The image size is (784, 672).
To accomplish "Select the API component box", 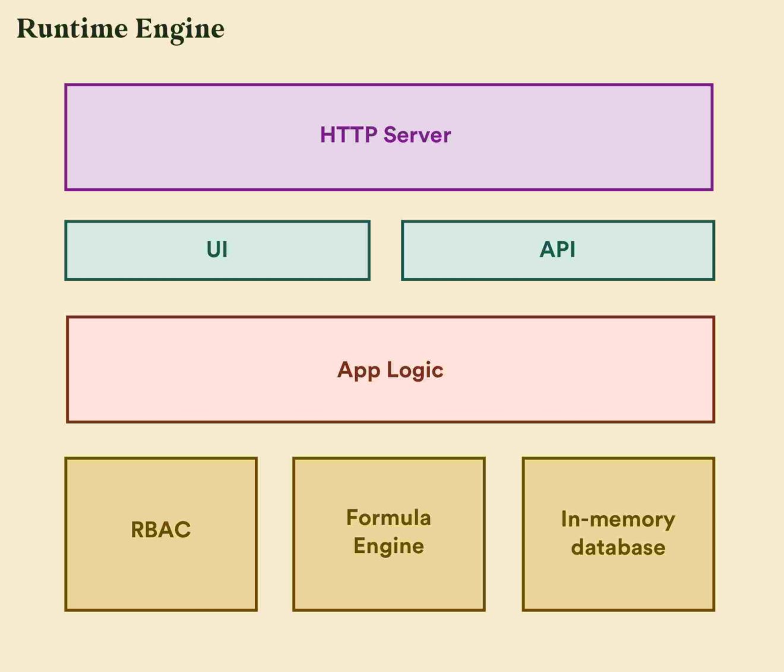I will pos(558,250).
